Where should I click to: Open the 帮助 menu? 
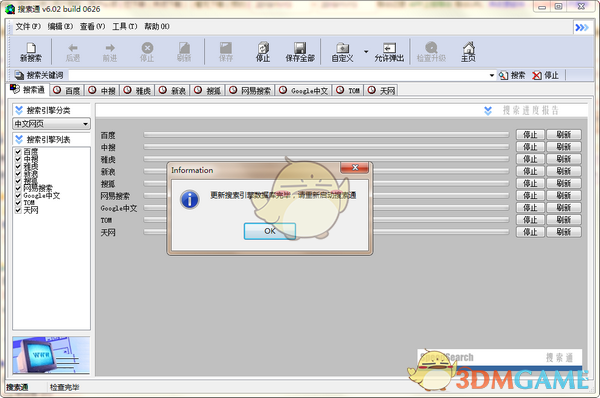pyautogui.click(x=157, y=26)
